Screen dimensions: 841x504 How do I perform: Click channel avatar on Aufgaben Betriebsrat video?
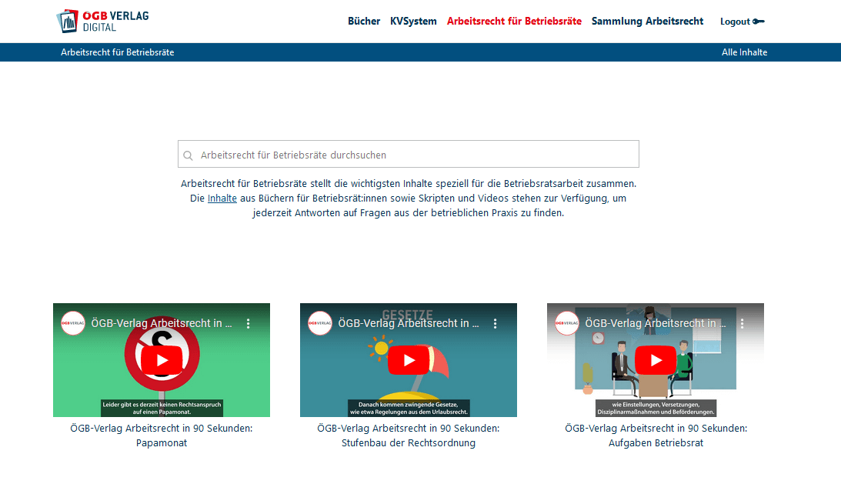[567, 323]
